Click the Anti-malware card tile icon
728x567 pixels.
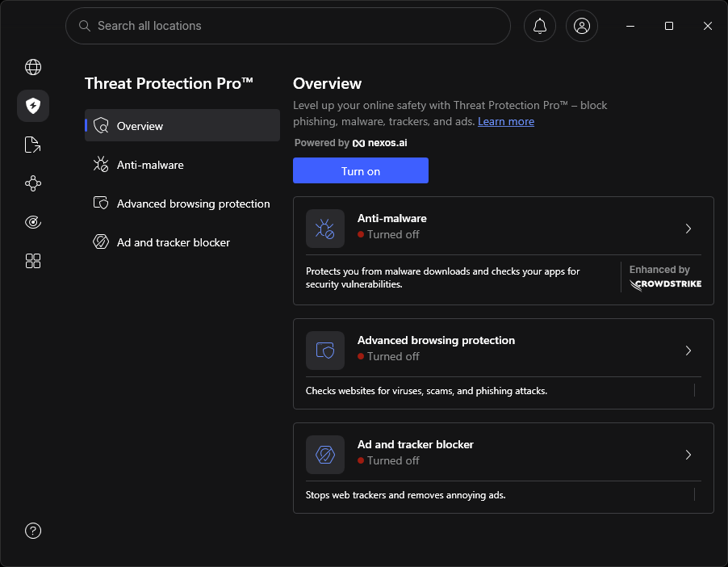[x=325, y=229]
